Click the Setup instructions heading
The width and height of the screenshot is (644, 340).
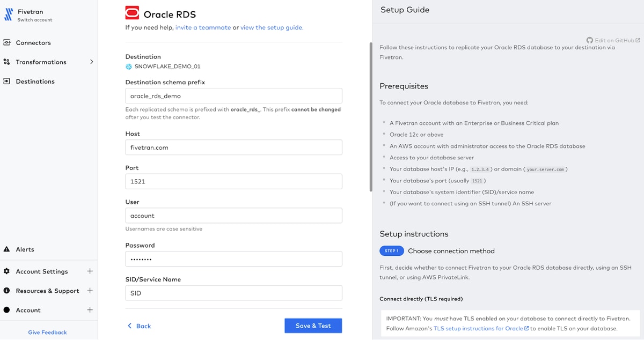pos(414,234)
